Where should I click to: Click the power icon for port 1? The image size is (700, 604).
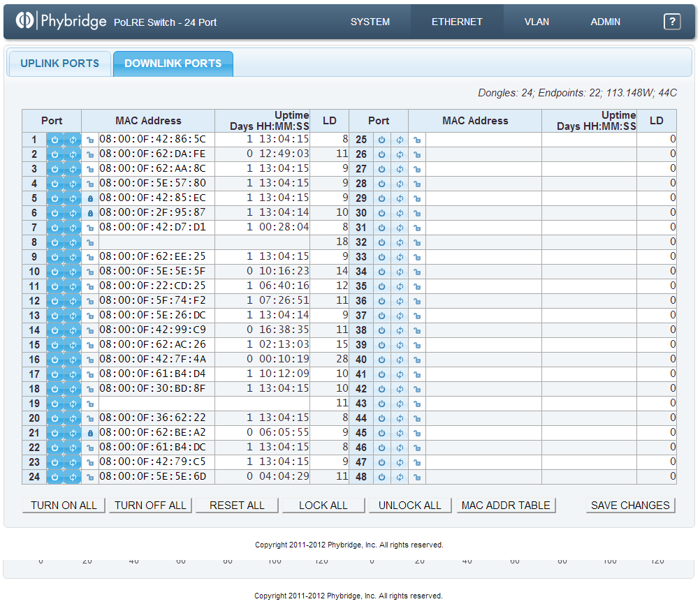55,140
